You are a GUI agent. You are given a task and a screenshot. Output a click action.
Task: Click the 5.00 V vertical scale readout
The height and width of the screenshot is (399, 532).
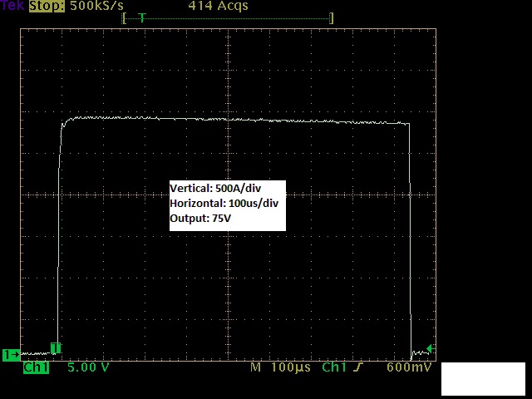tap(88, 367)
